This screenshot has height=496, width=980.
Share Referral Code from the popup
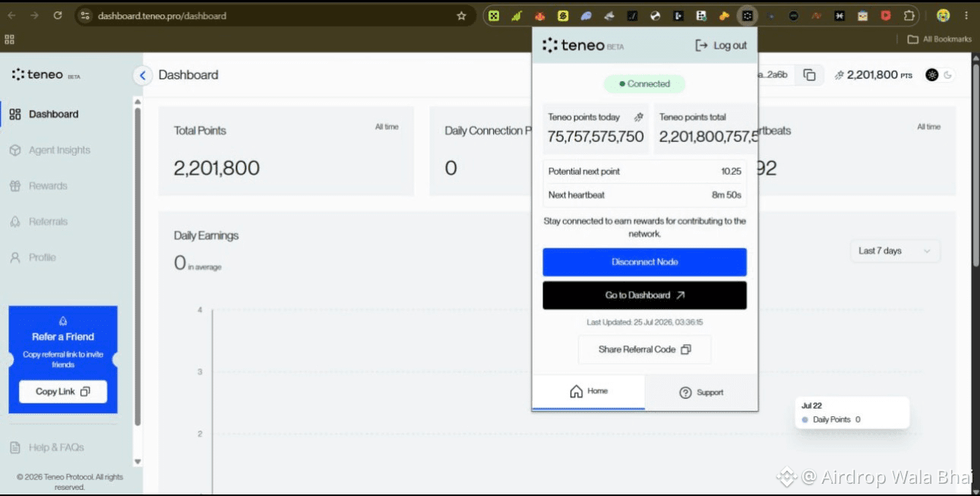[x=644, y=349]
